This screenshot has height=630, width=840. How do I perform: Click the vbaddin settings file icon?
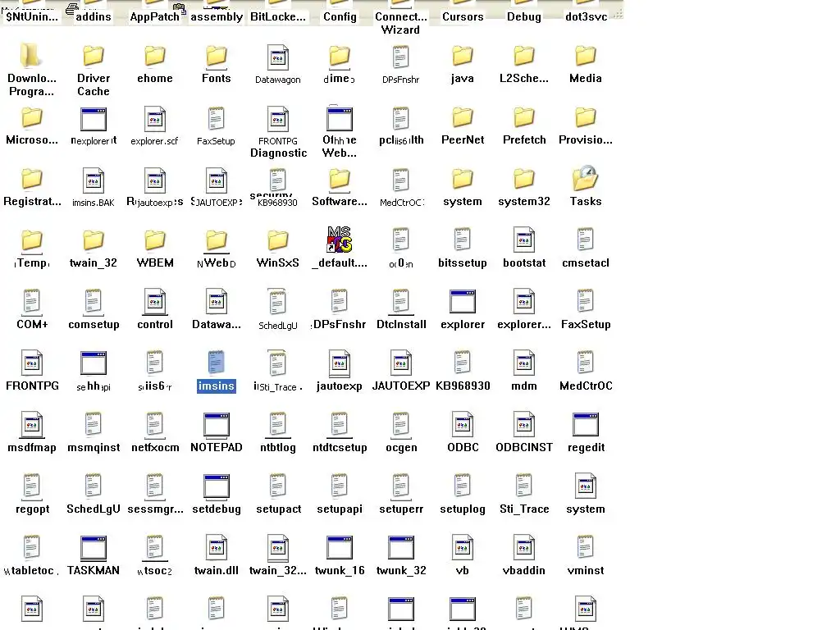[524, 547]
